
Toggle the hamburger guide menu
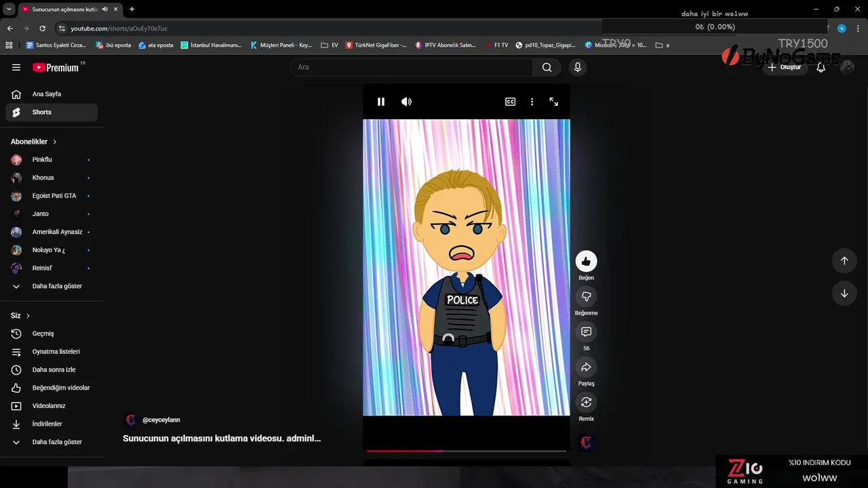click(x=16, y=67)
